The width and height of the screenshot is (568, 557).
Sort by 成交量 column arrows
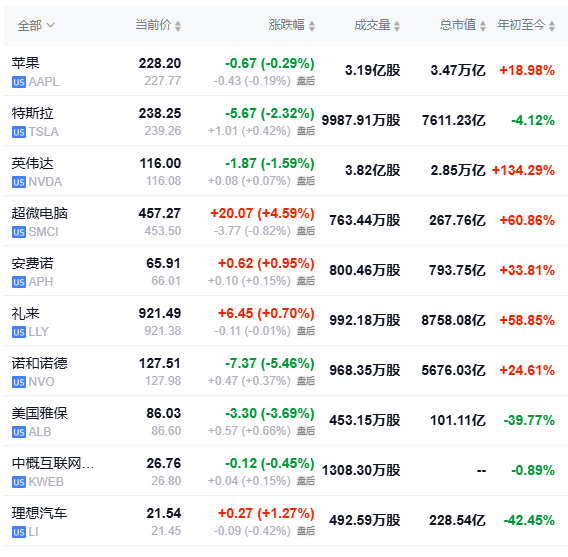point(397,26)
